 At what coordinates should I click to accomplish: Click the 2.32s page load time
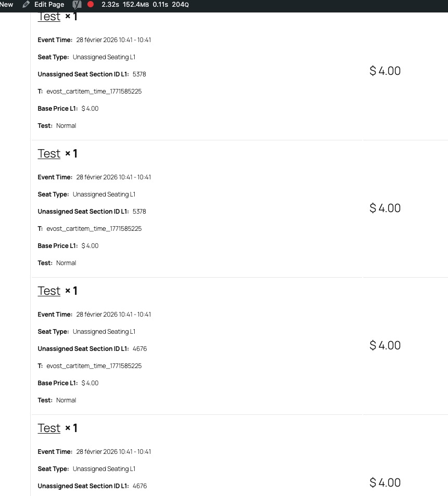pyautogui.click(x=110, y=5)
